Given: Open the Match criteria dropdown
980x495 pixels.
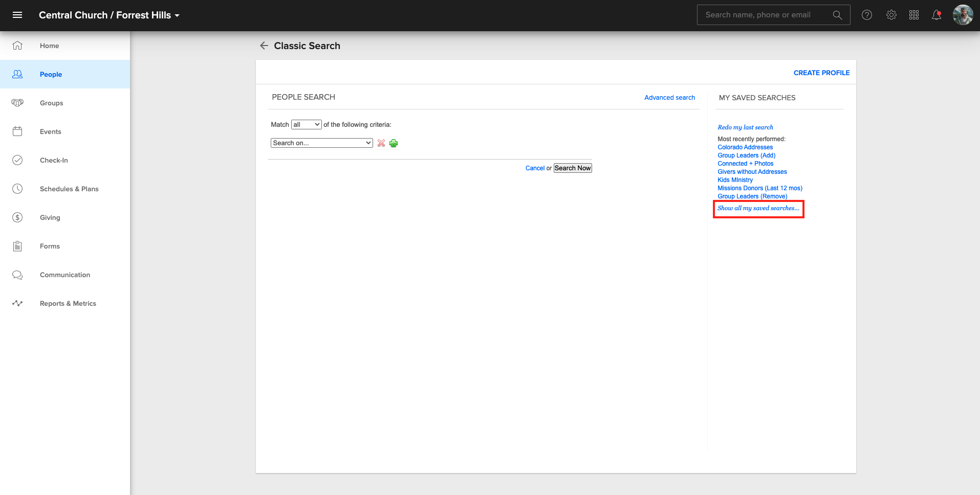Looking at the screenshot, I should 306,124.
